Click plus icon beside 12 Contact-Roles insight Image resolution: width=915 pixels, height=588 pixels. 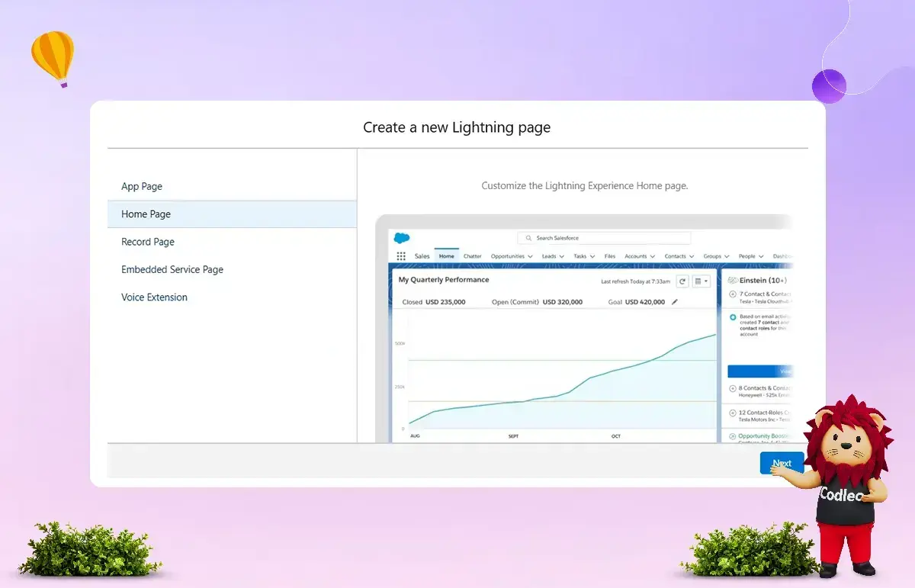[x=733, y=413]
